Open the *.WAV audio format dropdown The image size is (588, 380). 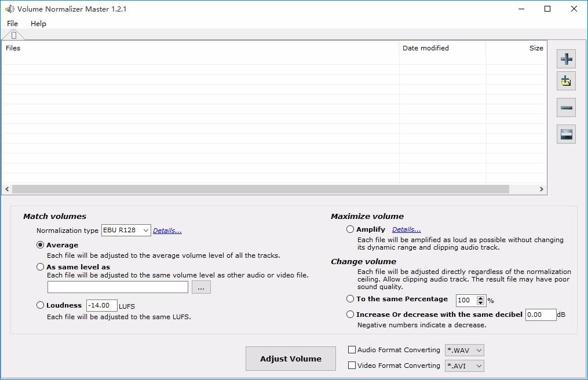(x=464, y=350)
